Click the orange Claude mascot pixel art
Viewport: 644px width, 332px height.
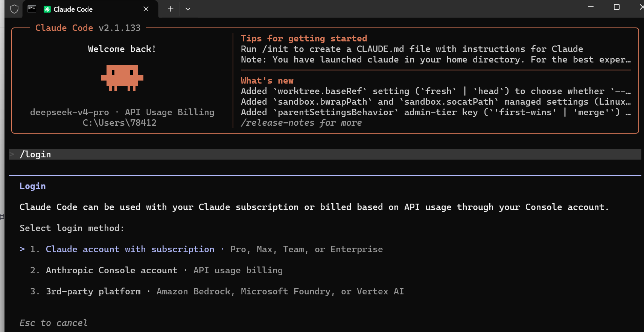tap(122, 78)
